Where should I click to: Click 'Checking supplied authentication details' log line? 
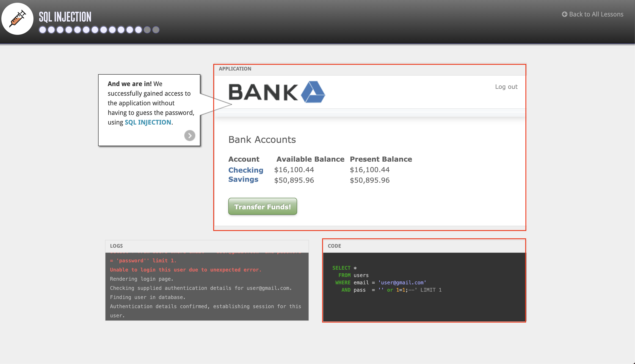coord(201,288)
